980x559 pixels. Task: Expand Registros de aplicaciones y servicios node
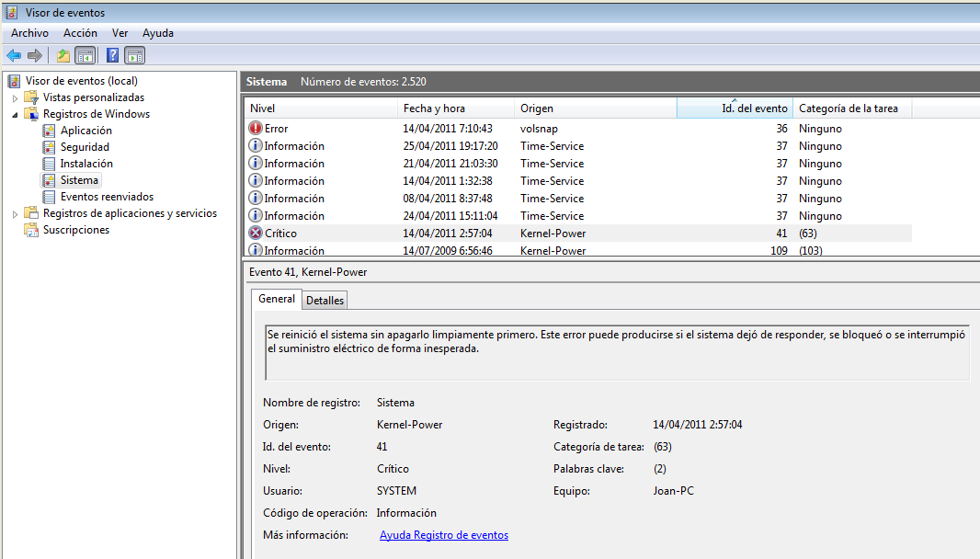[15, 214]
